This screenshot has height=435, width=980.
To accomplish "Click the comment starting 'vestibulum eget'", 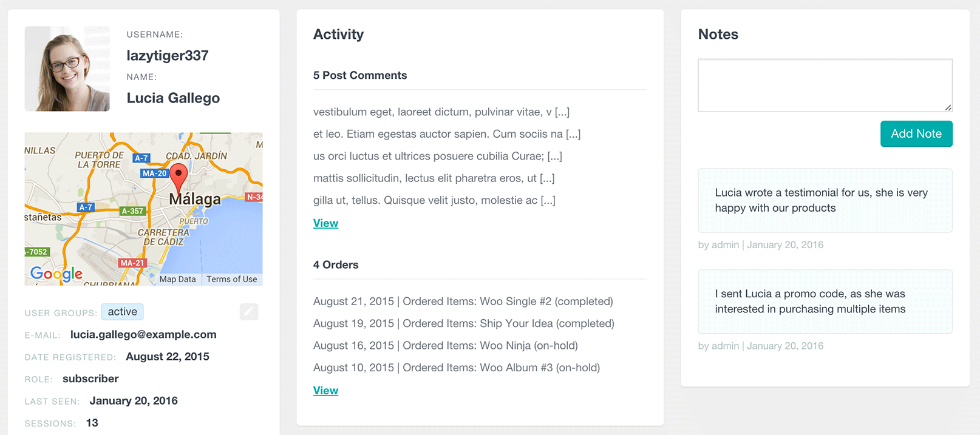I will coord(441,112).
